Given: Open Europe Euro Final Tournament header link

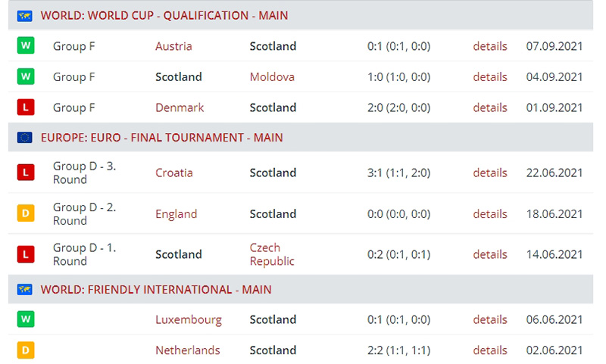Looking at the screenshot, I should [162, 138].
